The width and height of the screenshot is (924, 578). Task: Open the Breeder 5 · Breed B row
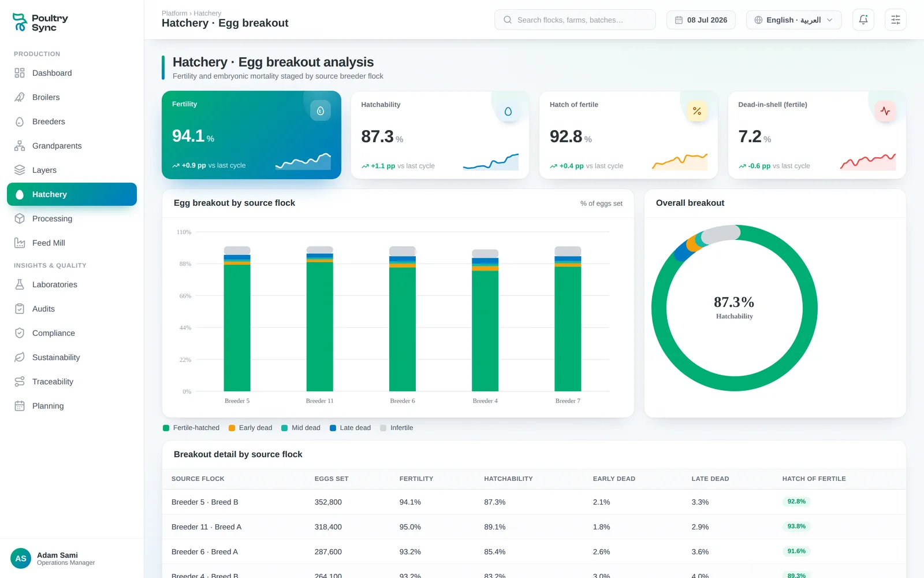pyautogui.click(x=534, y=502)
